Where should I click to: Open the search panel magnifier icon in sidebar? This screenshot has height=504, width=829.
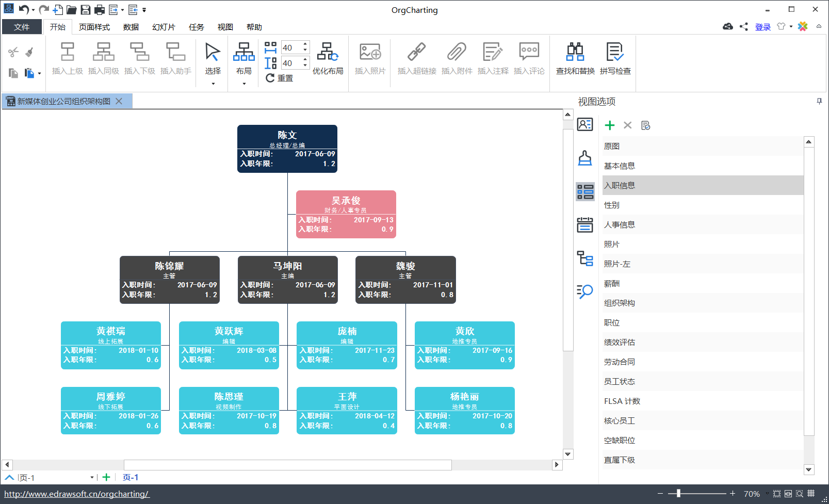pos(585,291)
